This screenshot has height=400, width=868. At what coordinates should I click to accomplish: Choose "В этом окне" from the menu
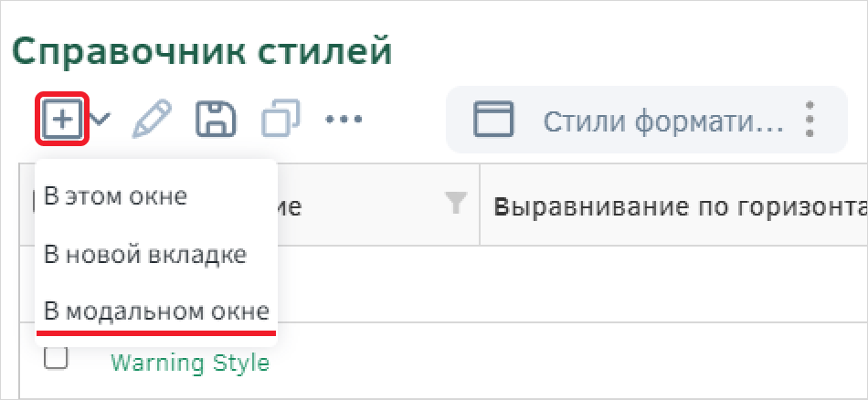(116, 197)
